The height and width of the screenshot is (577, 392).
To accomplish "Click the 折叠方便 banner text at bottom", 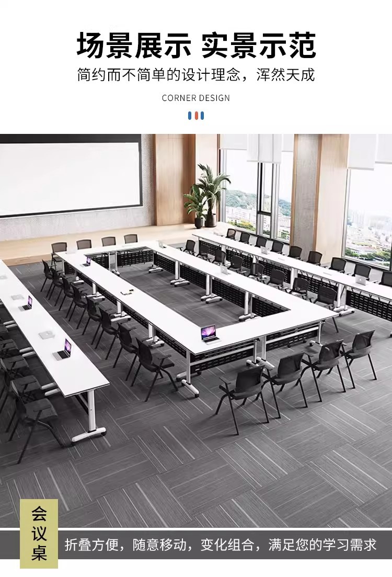I will [x=221, y=545].
